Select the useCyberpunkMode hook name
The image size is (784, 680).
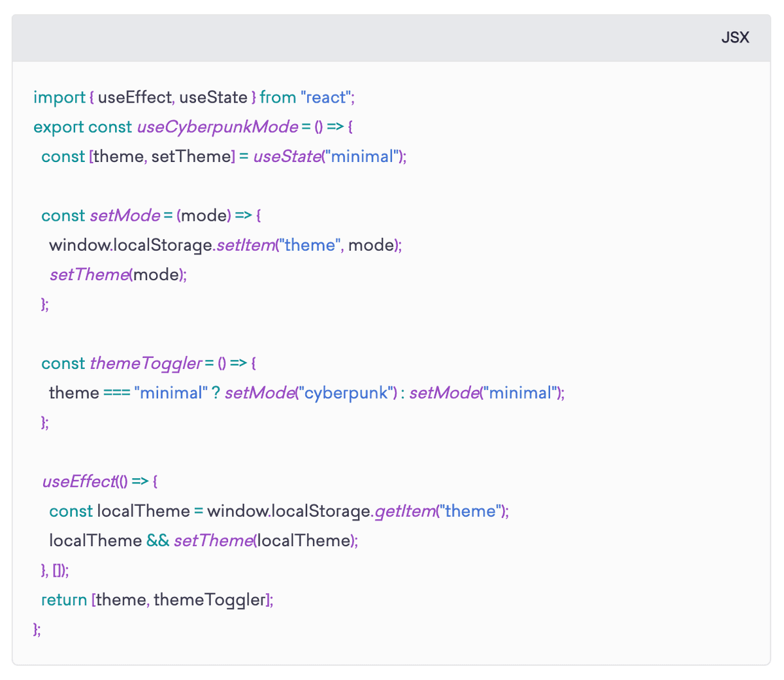[x=217, y=127]
